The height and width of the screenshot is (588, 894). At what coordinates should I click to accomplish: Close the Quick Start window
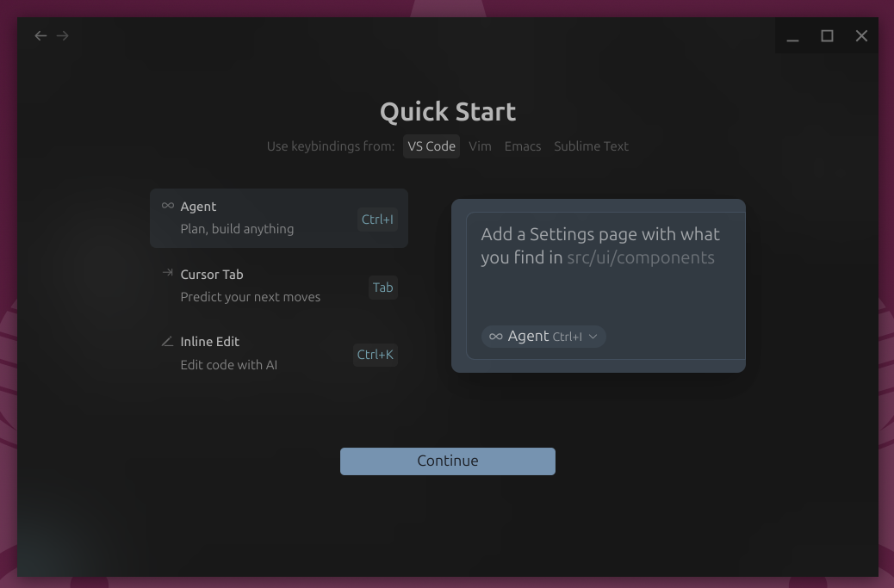(861, 36)
